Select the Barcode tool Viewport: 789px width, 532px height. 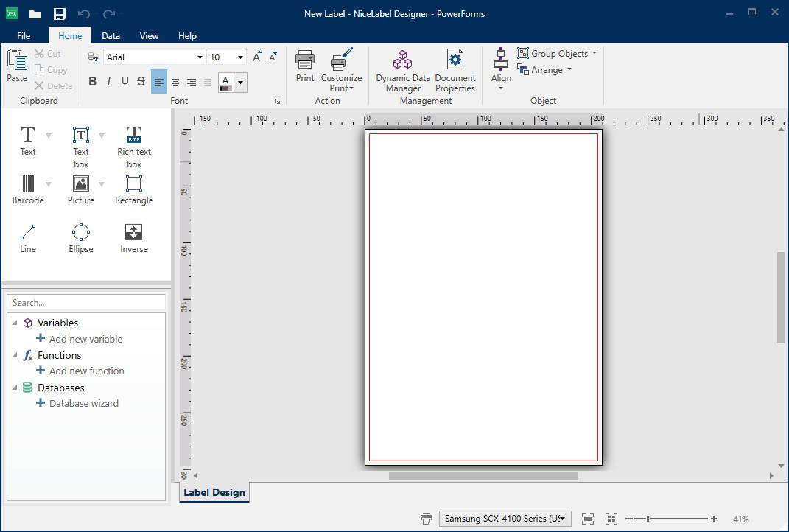pos(28,190)
